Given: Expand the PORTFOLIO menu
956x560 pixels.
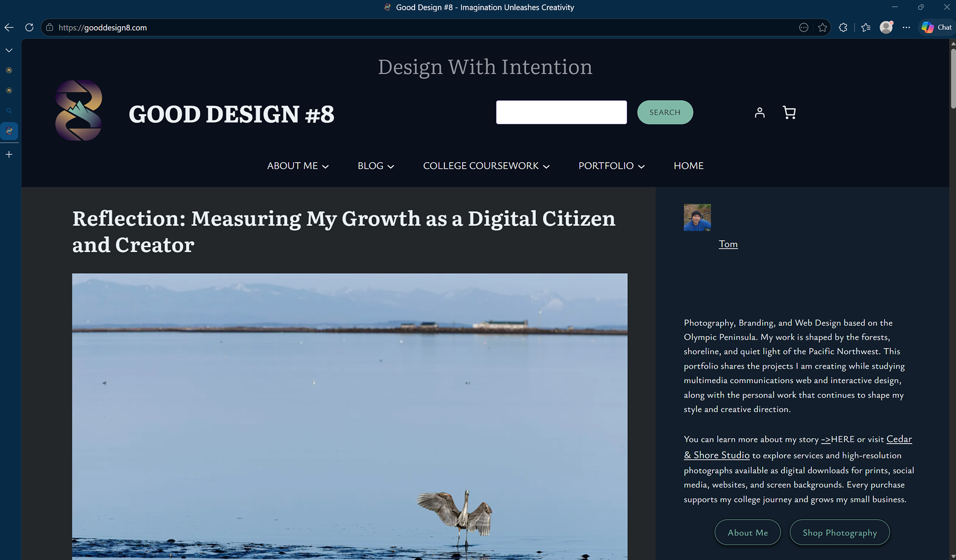Looking at the screenshot, I should (611, 166).
